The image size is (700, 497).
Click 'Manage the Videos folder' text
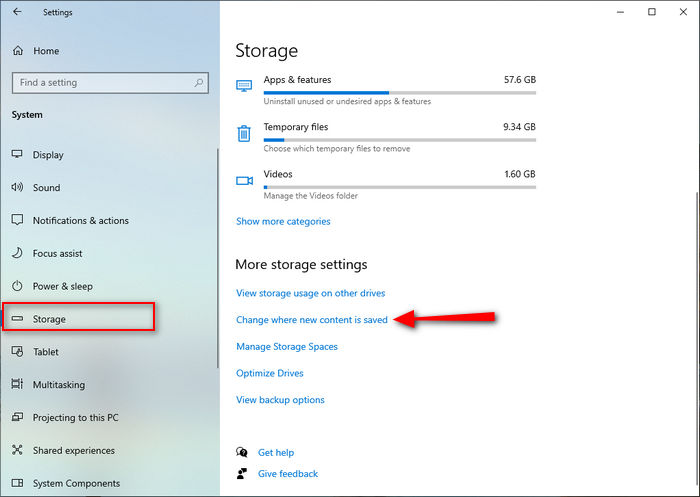(310, 196)
